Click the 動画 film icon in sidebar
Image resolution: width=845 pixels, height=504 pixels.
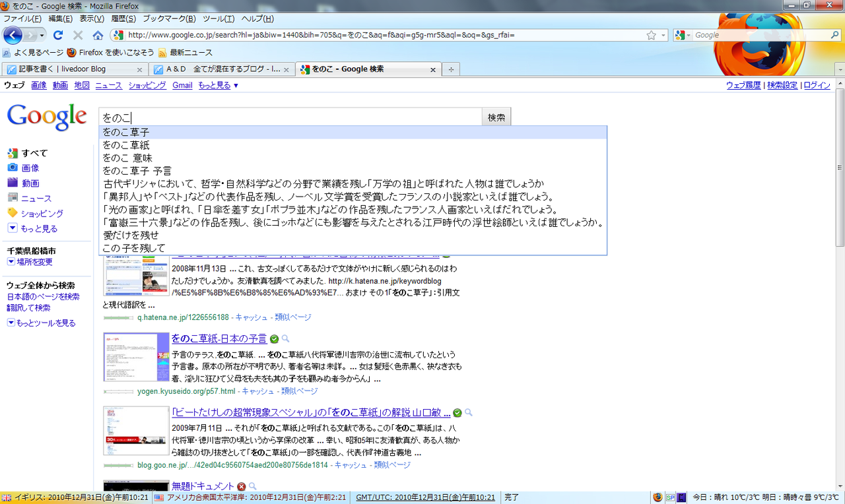[13, 183]
